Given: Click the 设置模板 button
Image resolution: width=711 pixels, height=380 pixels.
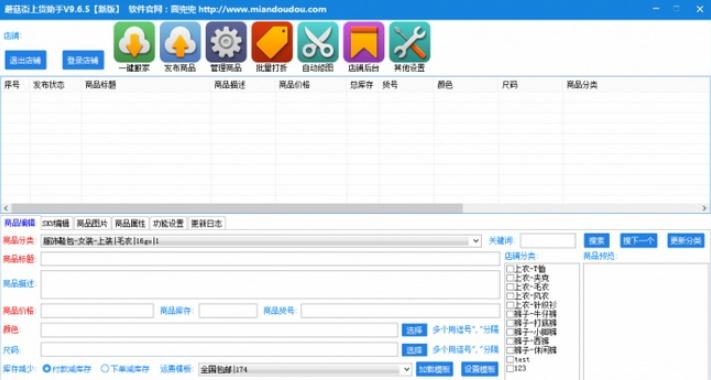Looking at the screenshot, I should pos(480,369).
